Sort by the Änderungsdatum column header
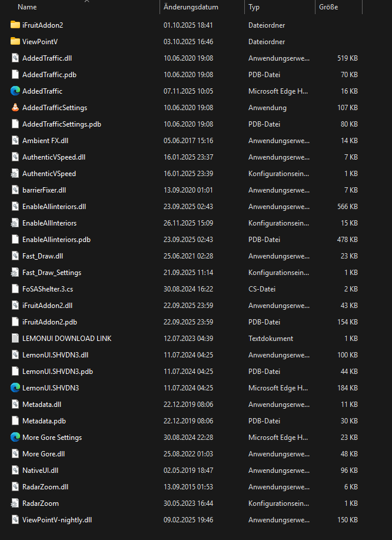Screen dimensions: 392x540 [x=191, y=7]
